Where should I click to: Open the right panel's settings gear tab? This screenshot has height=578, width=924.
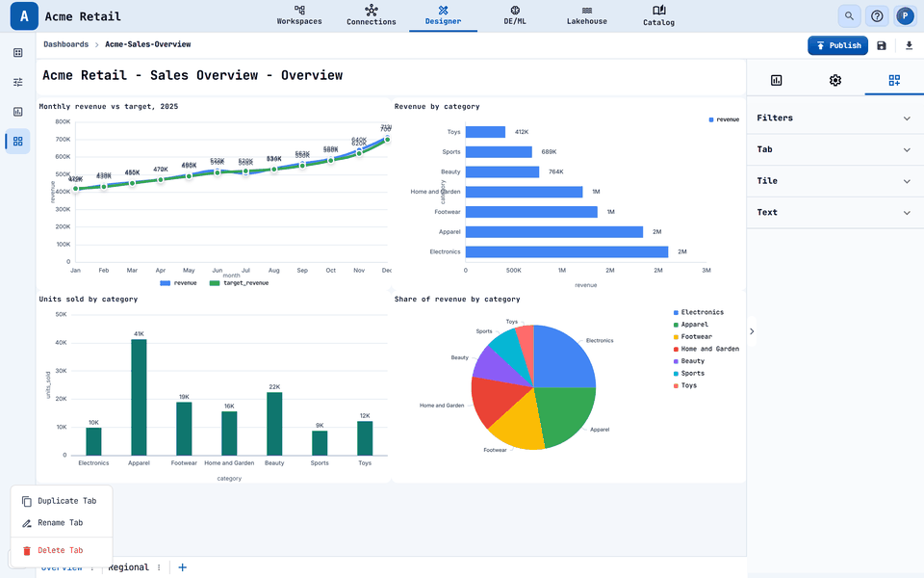click(x=835, y=80)
